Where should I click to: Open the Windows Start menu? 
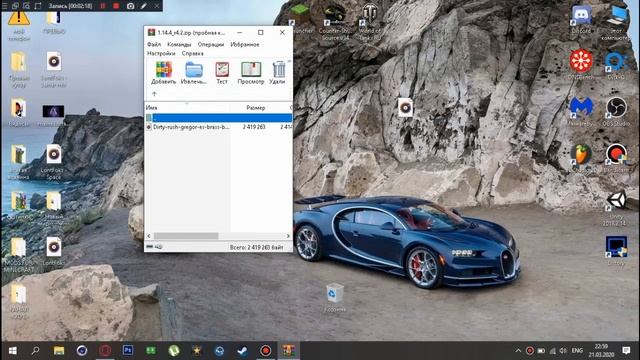[13, 351]
